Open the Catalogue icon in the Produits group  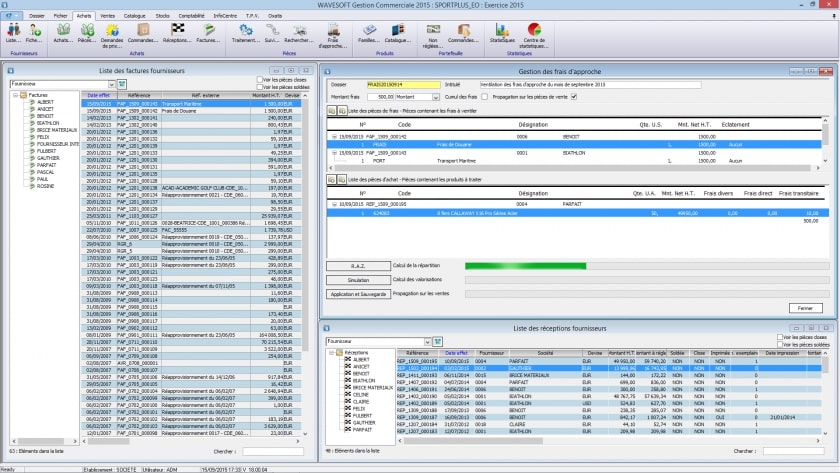pyautogui.click(x=398, y=34)
